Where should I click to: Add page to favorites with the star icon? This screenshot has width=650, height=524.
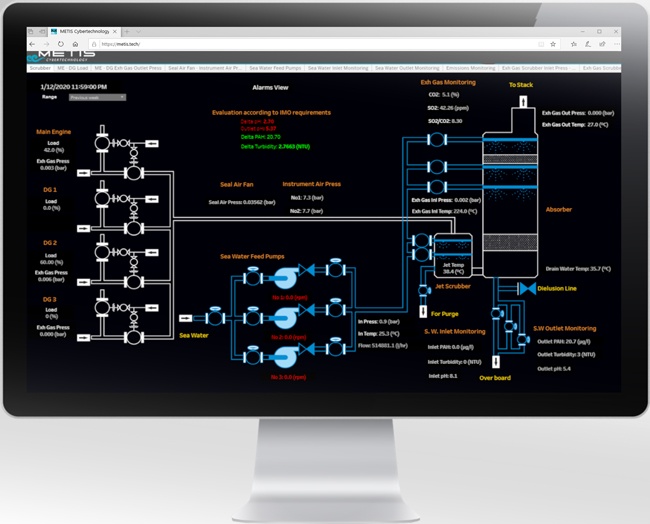point(553,44)
